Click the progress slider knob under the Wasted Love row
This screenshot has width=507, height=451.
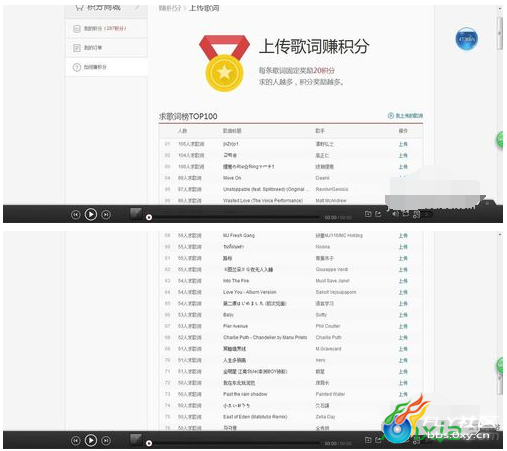149,217
